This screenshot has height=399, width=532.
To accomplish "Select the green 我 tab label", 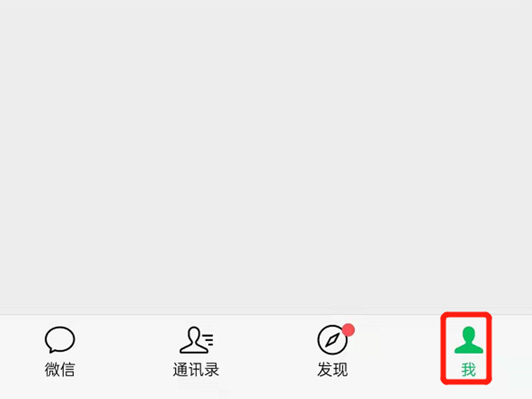I will [469, 370].
